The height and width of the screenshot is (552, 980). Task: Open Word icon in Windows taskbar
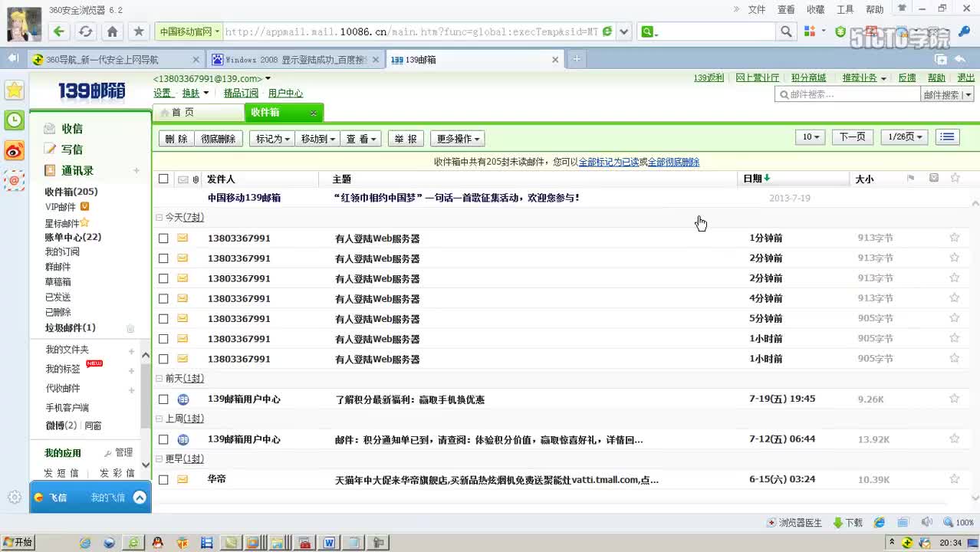329,543
